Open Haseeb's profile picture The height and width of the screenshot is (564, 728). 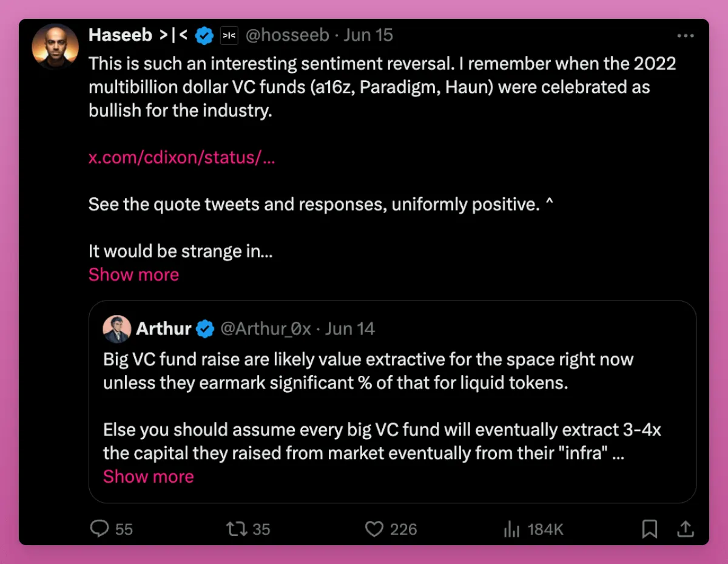point(55,47)
